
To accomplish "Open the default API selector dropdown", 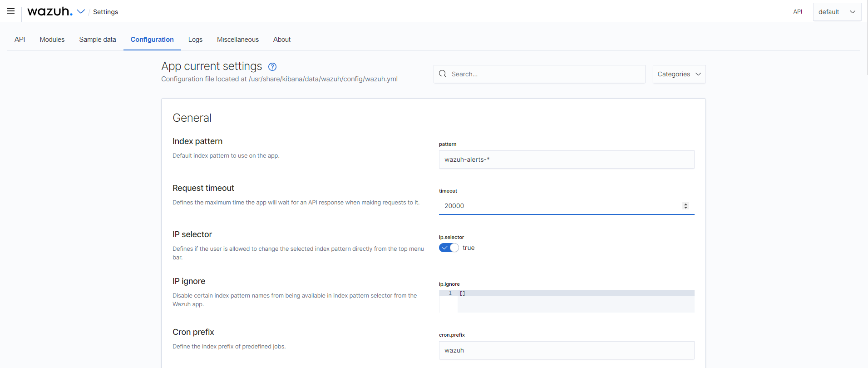I will [x=837, y=12].
